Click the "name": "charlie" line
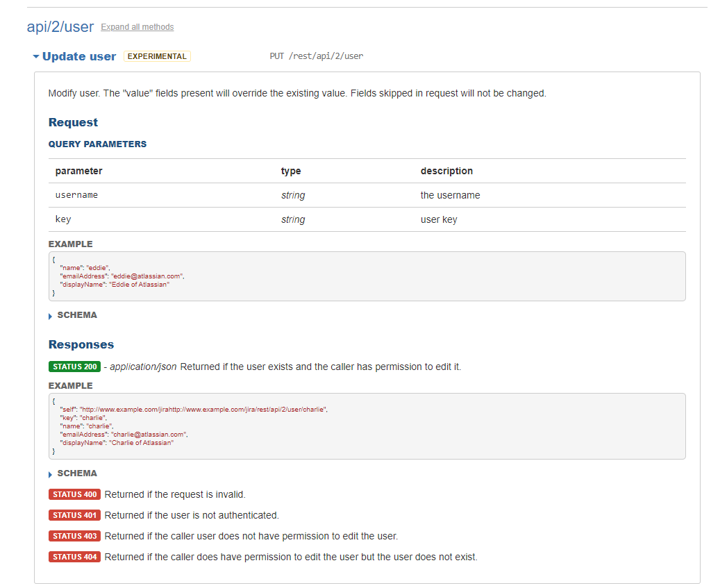This screenshot has height=588, width=711. (87, 426)
